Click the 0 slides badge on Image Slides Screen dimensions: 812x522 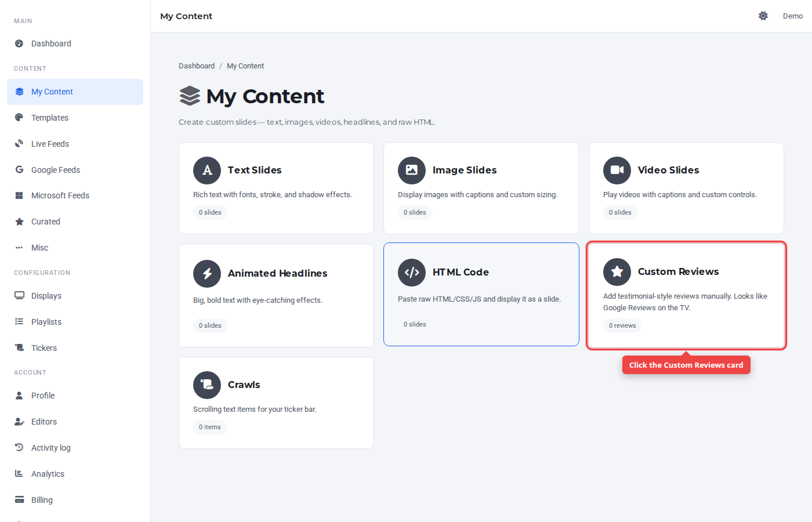(415, 212)
